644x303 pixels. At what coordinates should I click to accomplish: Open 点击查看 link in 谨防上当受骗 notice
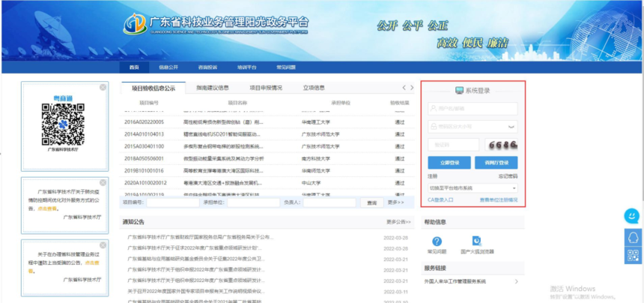[x=92, y=262]
